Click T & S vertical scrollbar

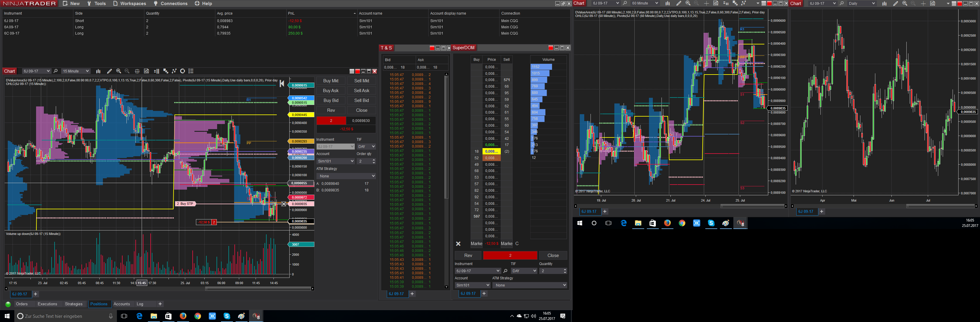(446, 181)
